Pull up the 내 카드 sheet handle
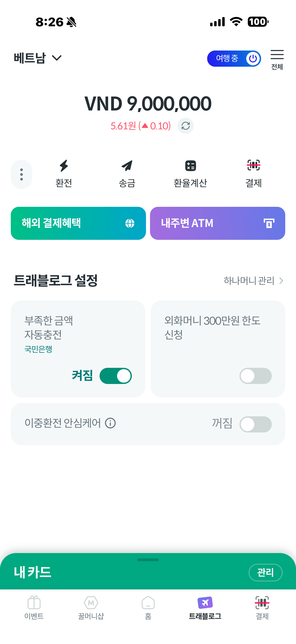The height and width of the screenshot is (644, 296). [148, 560]
